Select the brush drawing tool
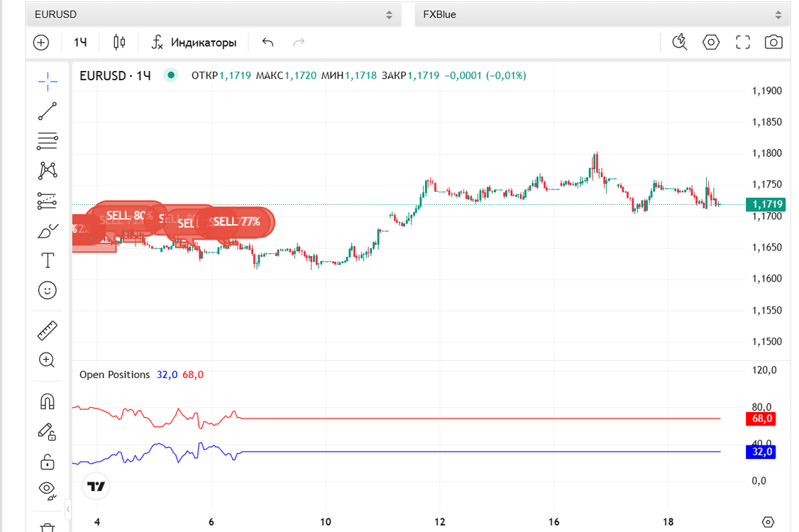Viewport: 799px width, 532px height. pyautogui.click(x=48, y=231)
